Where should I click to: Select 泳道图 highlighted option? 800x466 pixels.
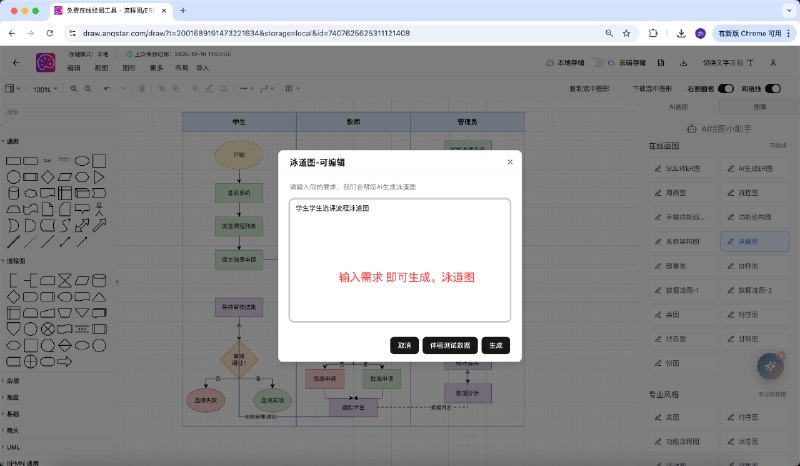point(755,241)
